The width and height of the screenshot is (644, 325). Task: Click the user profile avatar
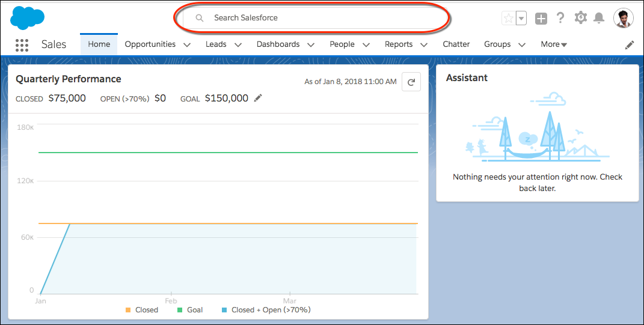pyautogui.click(x=623, y=18)
